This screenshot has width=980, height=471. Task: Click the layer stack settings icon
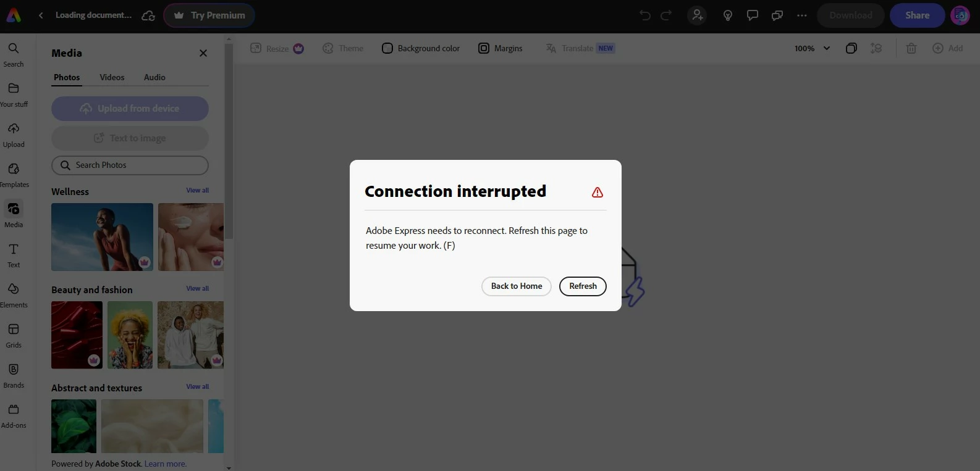click(x=876, y=48)
